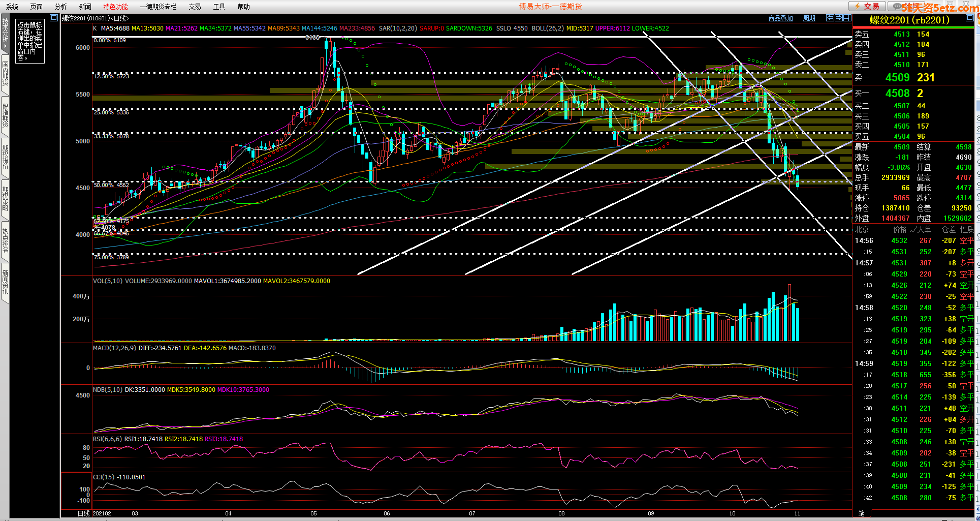
Task: Open the 页面 menu
Action: (36, 7)
